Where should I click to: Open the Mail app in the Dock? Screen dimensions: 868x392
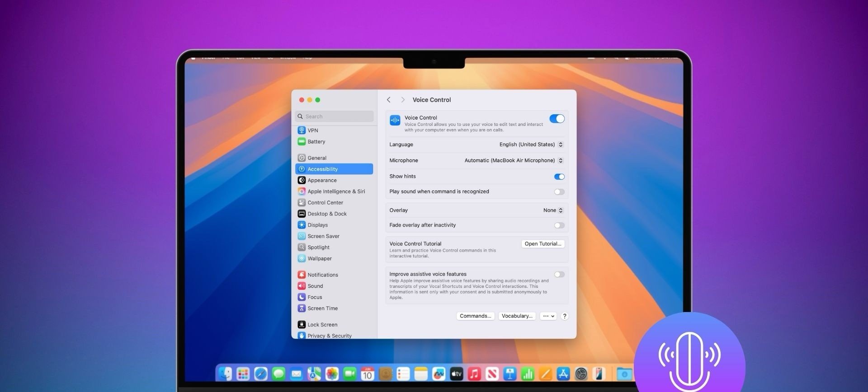tap(296, 373)
